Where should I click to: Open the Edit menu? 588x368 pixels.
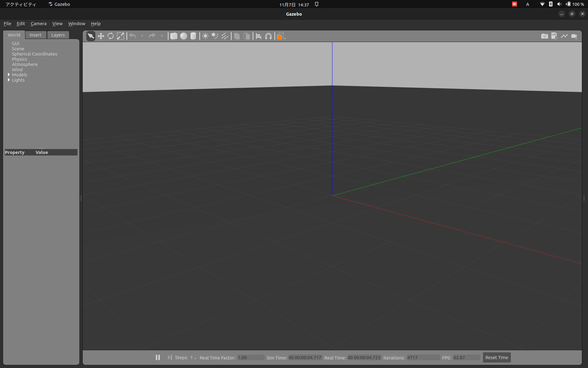21,24
